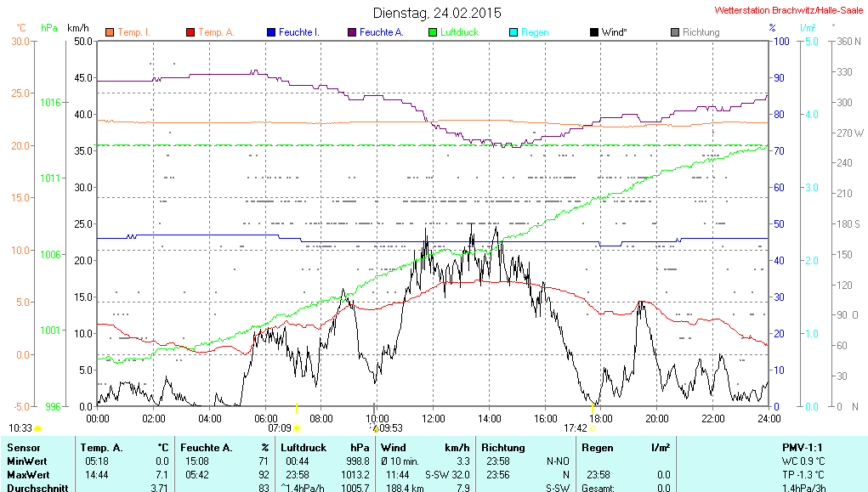This screenshot has width=868, height=492.
Task: Click the blue Feuchte I. legend square
Action: click(271, 32)
